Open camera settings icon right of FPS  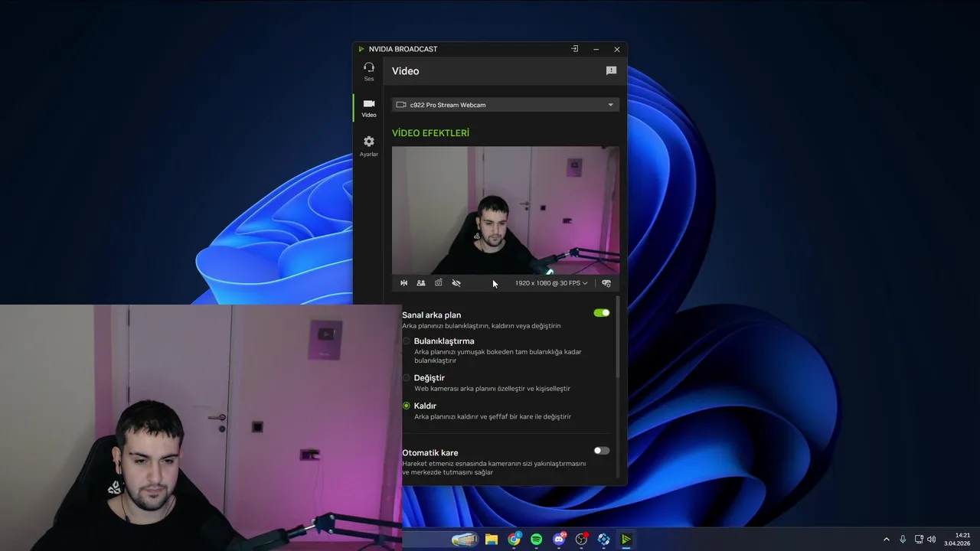coord(606,283)
